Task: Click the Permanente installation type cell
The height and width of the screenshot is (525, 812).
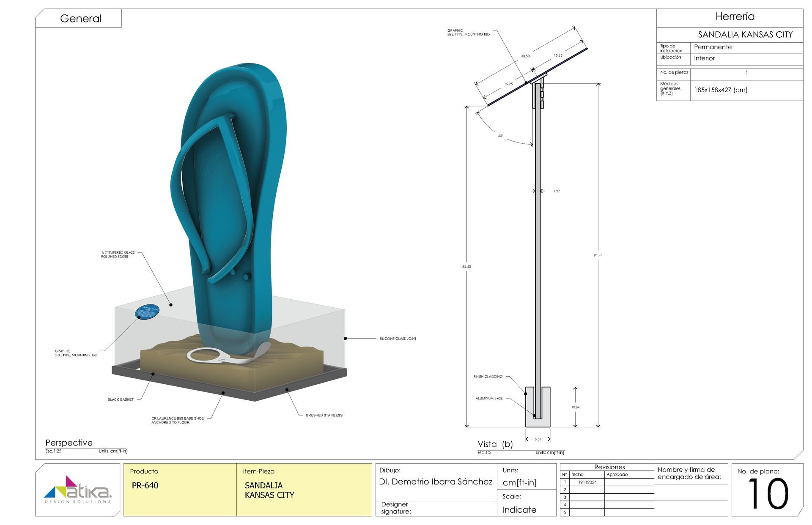Action: (713, 47)
